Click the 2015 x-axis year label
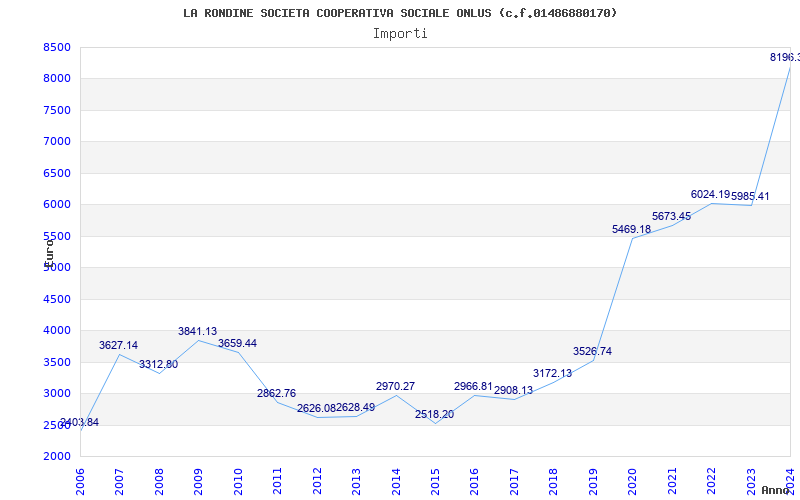 point(435,482)
